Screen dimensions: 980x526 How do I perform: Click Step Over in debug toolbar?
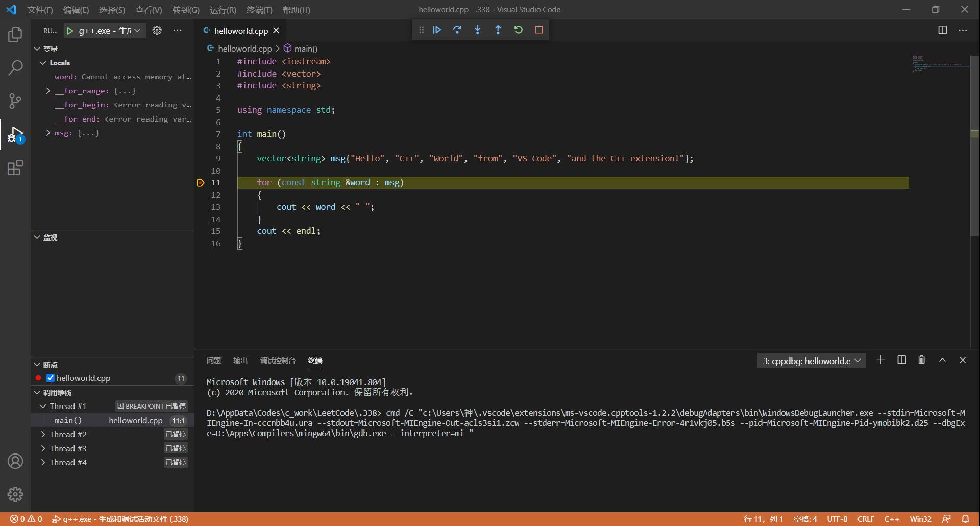point(457,30)
